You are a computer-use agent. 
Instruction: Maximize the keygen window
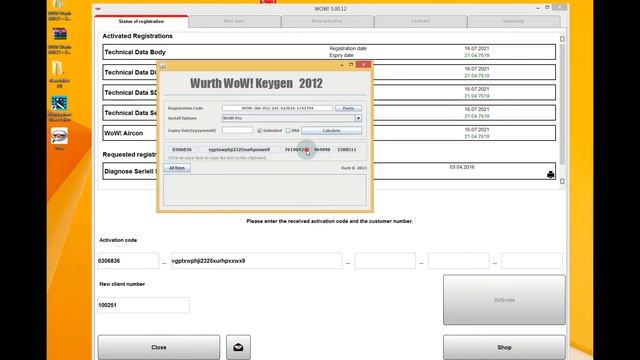351,64
